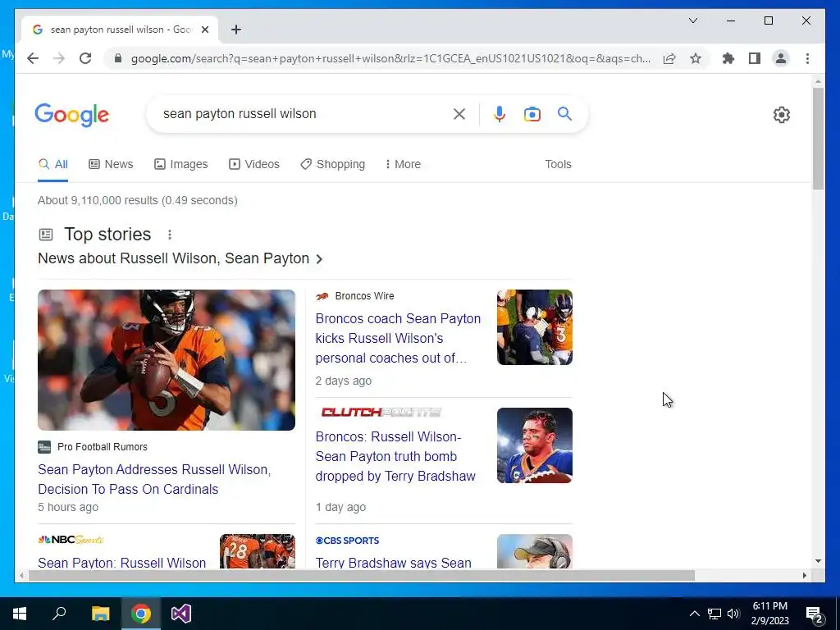This screenshot has width=840, height=630.
Task: Open tab search chevron in title bar
Action: (x=692, y=21)
